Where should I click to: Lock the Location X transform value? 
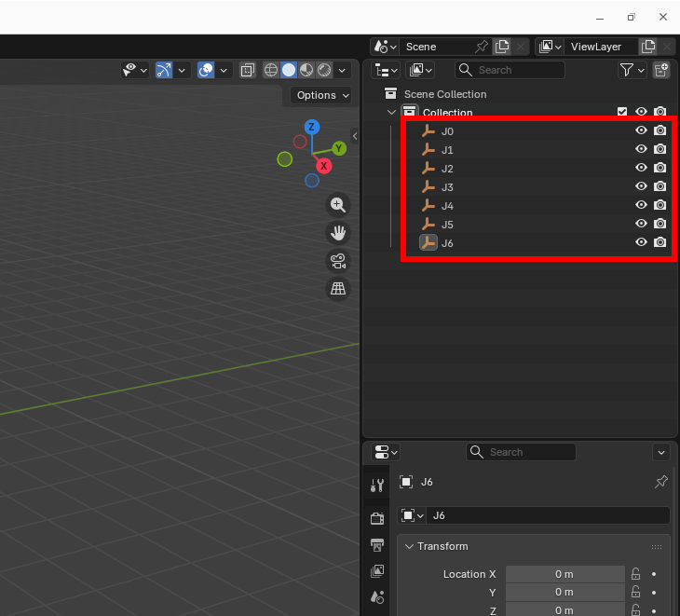[635, 574]
